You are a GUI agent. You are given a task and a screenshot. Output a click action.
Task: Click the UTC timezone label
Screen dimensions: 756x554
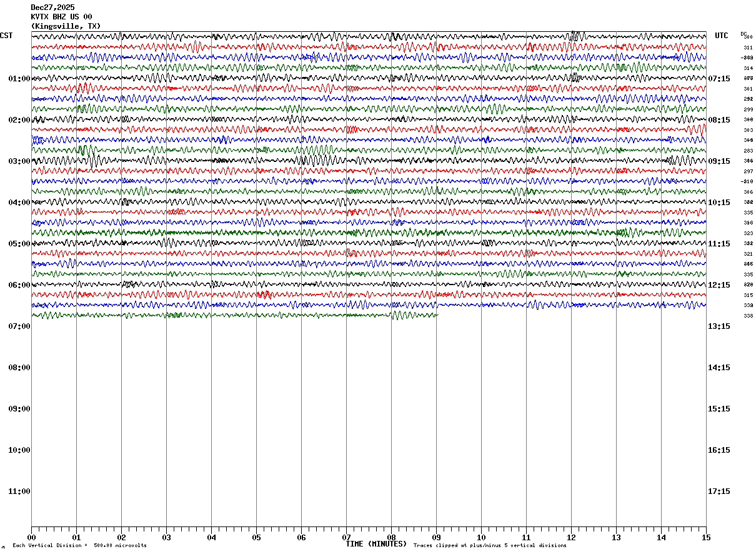(722, 36)
